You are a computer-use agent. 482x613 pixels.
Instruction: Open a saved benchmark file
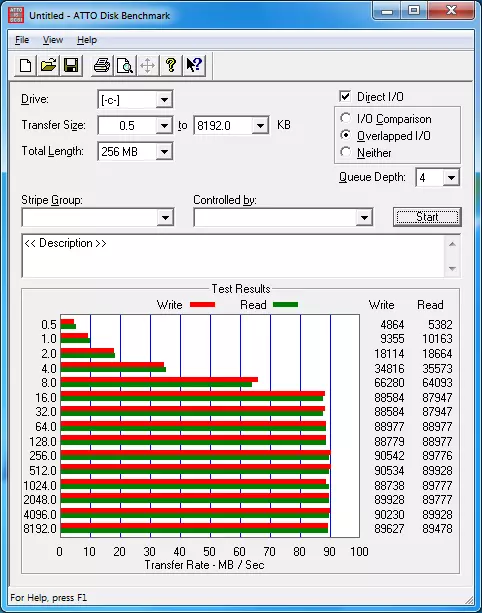[48, 65]
